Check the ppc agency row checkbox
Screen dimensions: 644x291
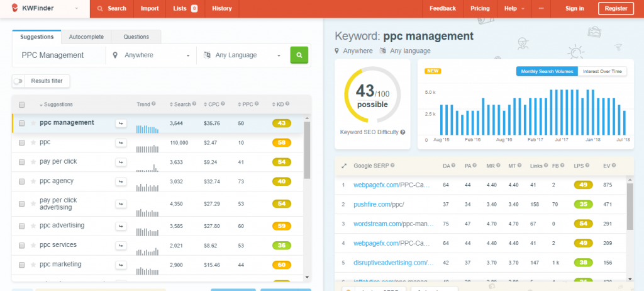[22, 181]
